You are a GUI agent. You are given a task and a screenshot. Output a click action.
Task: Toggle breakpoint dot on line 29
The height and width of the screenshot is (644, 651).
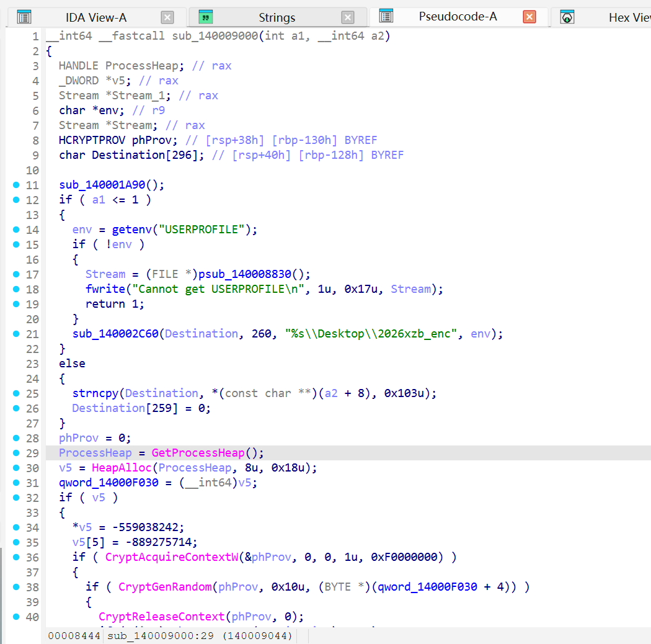[16, 453]
